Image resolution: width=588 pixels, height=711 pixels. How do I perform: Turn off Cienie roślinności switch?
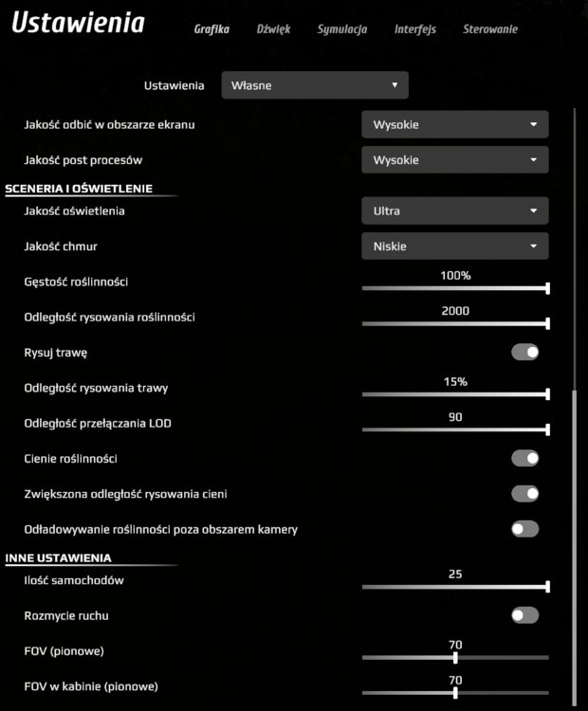click(x=524, y=459)
